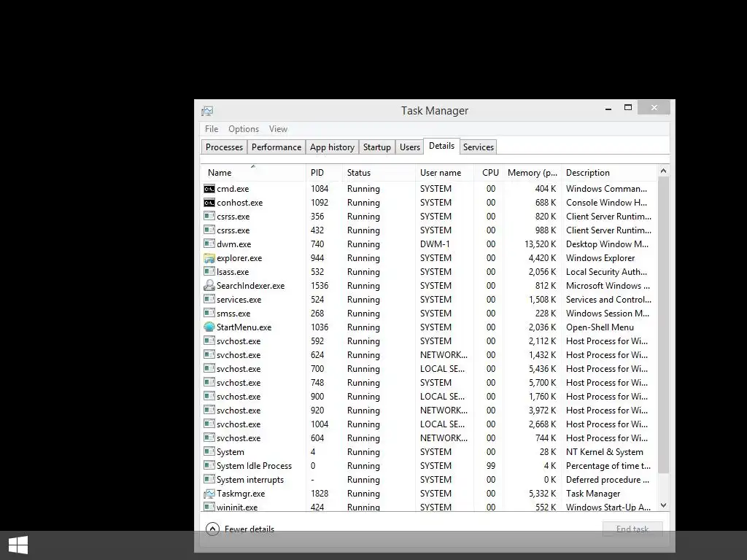Click icon of svchost.exe with PID 748
This screenshot has width=747, height=560.
tap(209, 382)
